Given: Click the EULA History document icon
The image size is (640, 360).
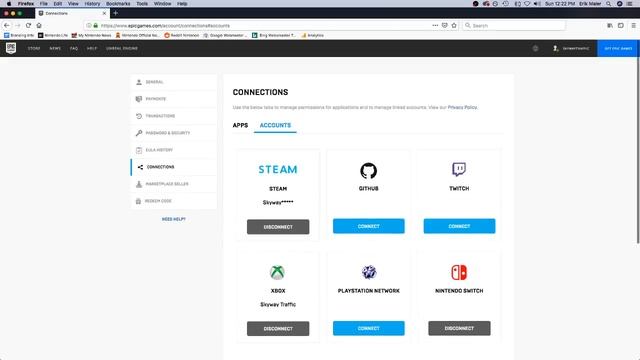Looking at the screenshot, I should [x=139, y=150].
